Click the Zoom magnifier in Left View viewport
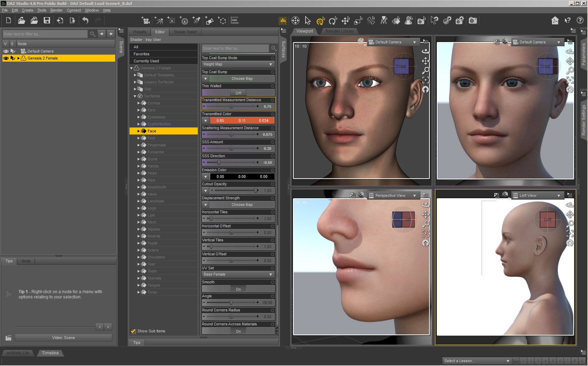Screen dimensions: 588x366 570,224
